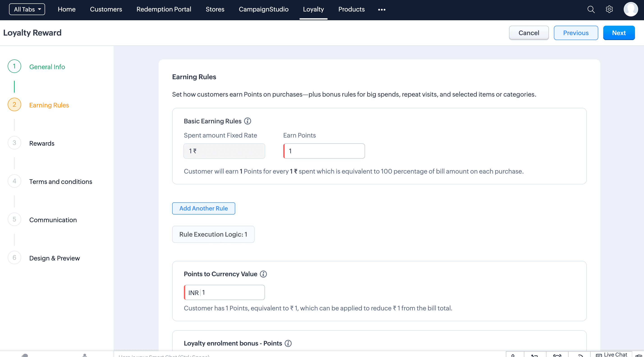Click 'Customer will earn 1 Points' summary text
Screen dimensions: 644x357
point(354,171)
